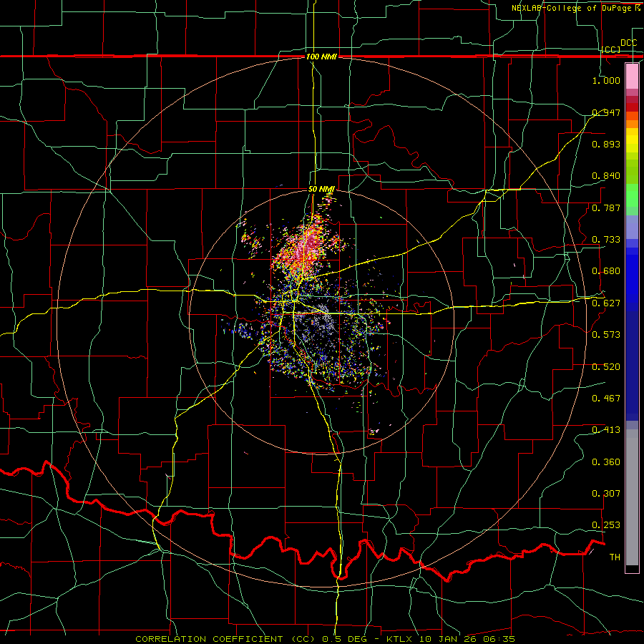
Task: Click the Correlation Coefficient product caption
Action: [326, 639]
